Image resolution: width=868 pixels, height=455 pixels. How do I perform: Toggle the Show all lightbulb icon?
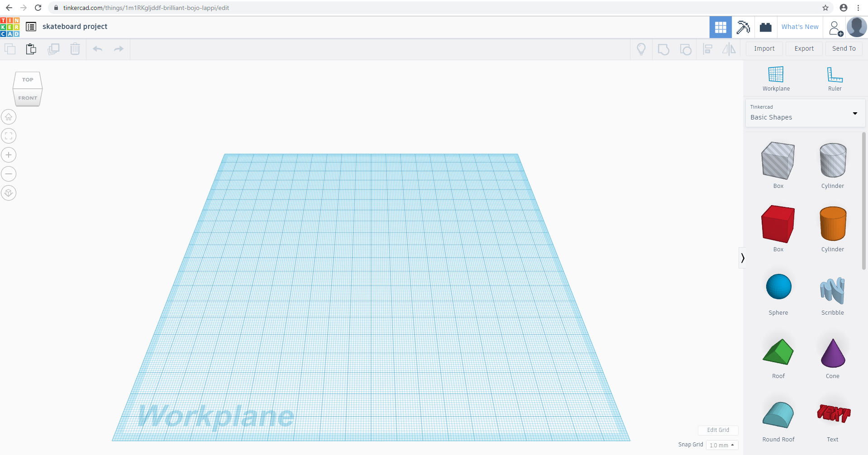point(641,49)
